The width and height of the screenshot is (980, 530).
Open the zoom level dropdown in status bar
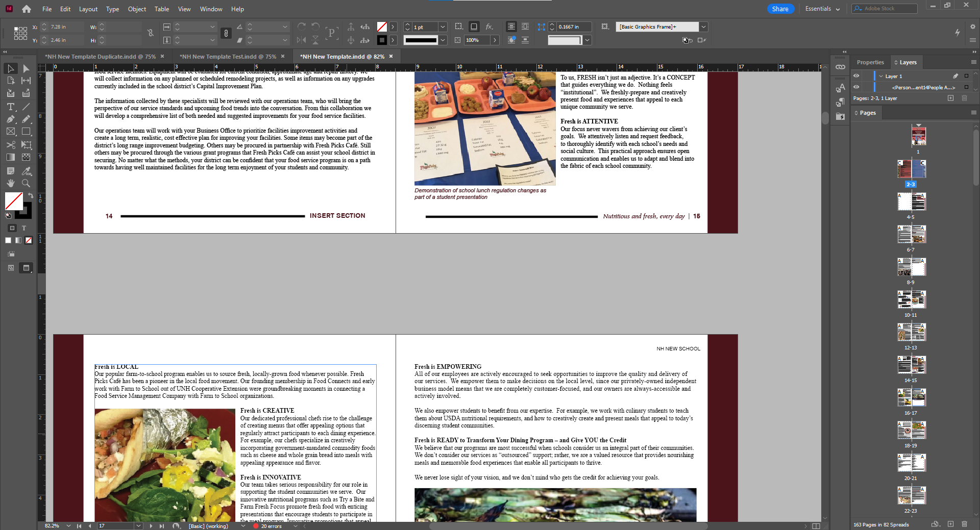[x=68, y=526]
